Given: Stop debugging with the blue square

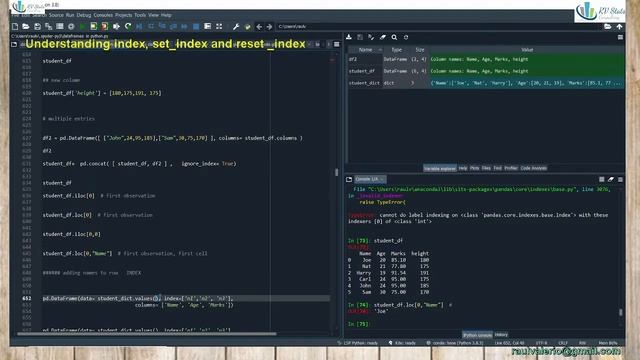Looking at the screenshot, I should (196, 27).
